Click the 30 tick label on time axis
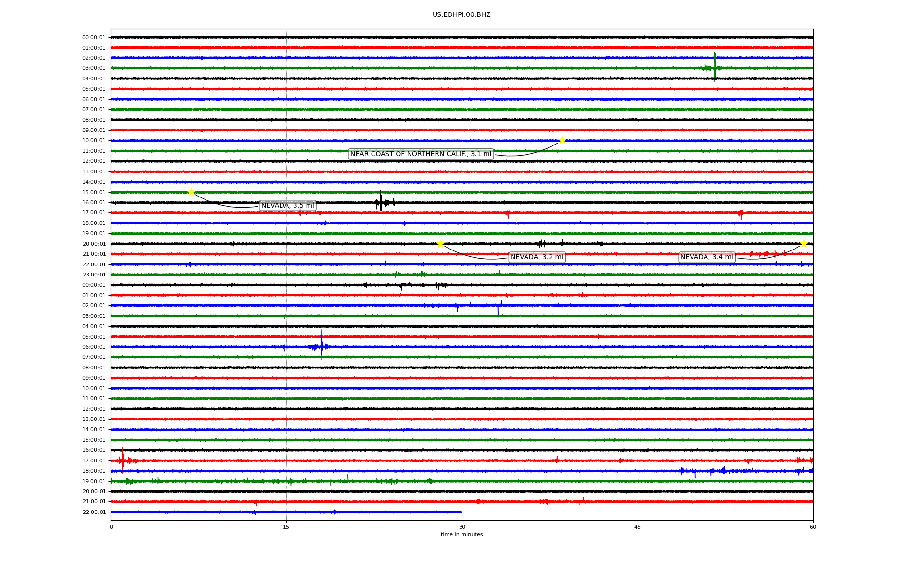Viewport: 924px width, 578px height. click(462, 527)
